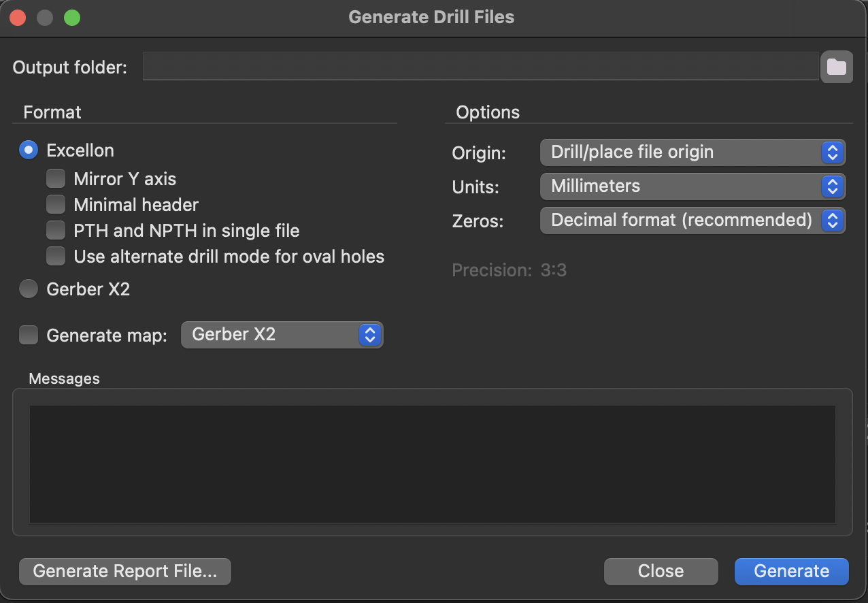Select the Excellon format radio button
Viewport: 868px width, 603px height.
(x=29, y=150)
